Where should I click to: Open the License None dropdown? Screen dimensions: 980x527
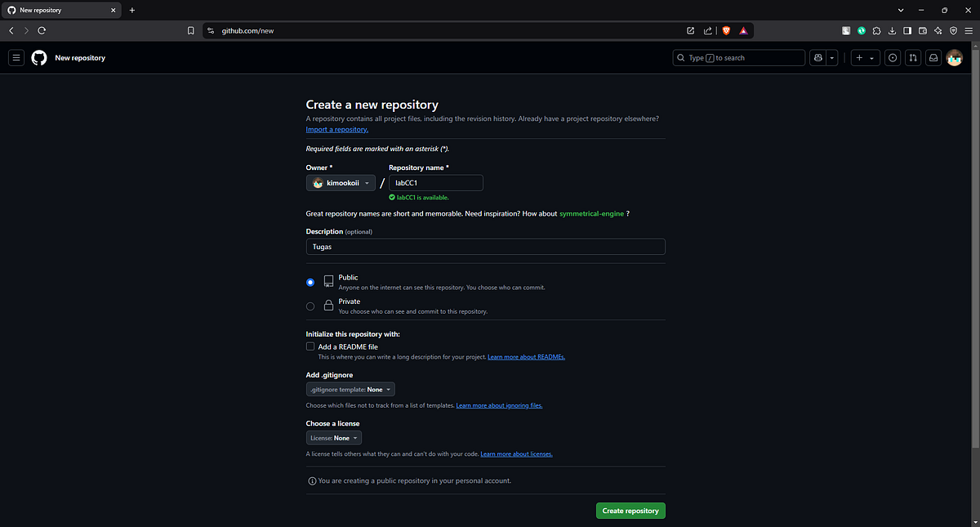(x=333, y=437)
